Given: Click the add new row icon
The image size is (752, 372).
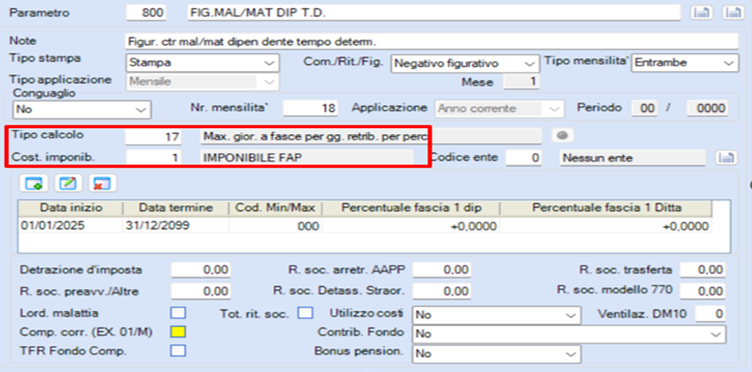Looking at the screenshot, I should [34, 183].
